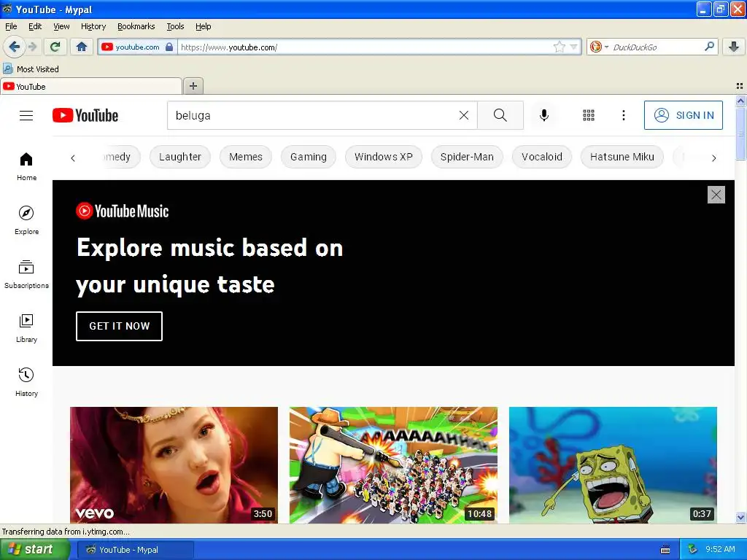747x560 pixels.
Task: Show previous topic chips with left chevron
Action: coord(73,158)
